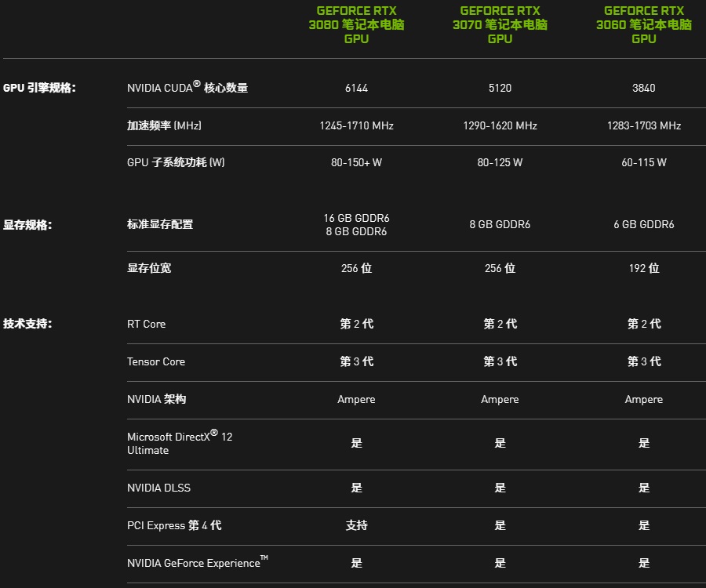This screenshot has height=588, width=706.
Task: Click the 5120 CUDA core value
Action: (500, 88)
